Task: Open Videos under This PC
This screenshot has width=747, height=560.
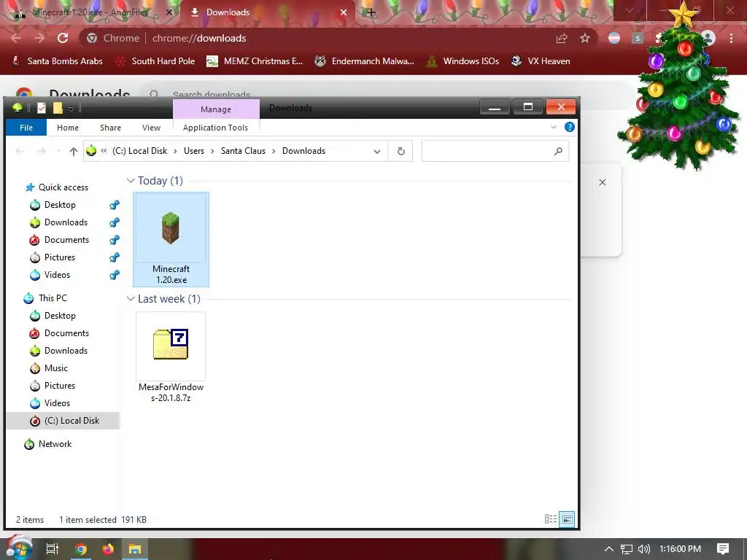Action: [57, 402]
